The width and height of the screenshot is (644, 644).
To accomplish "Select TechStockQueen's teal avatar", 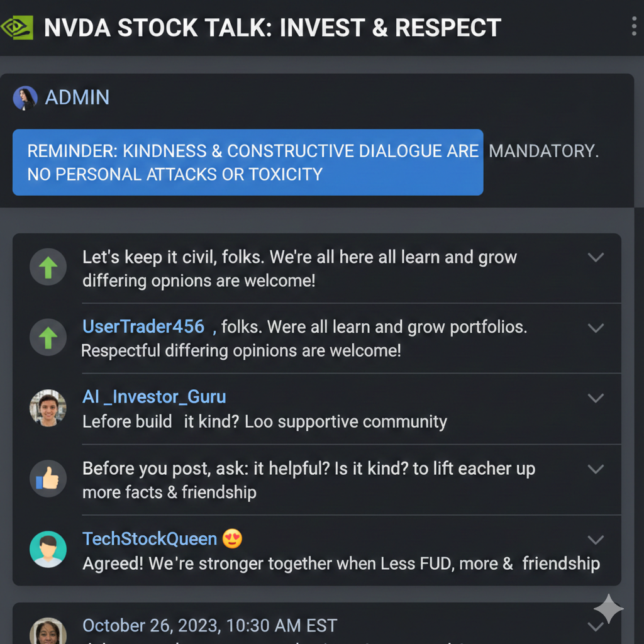I will pyautogui.click(x=48, y=548).
